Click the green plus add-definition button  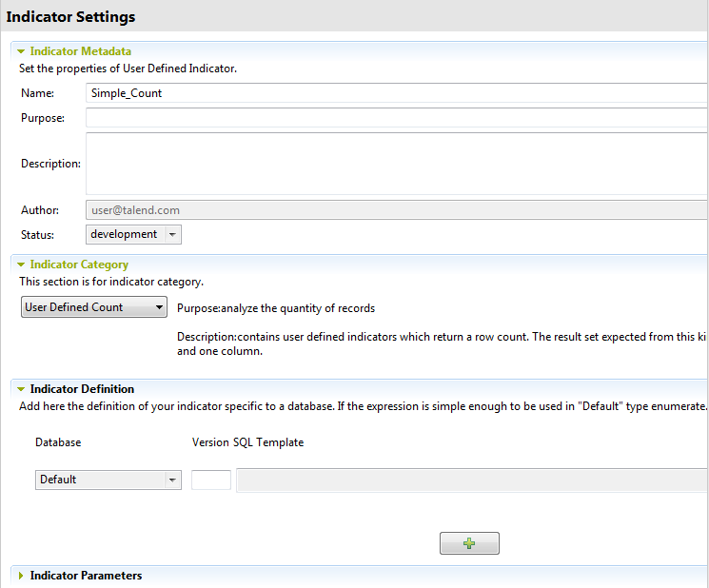point(469,543)
